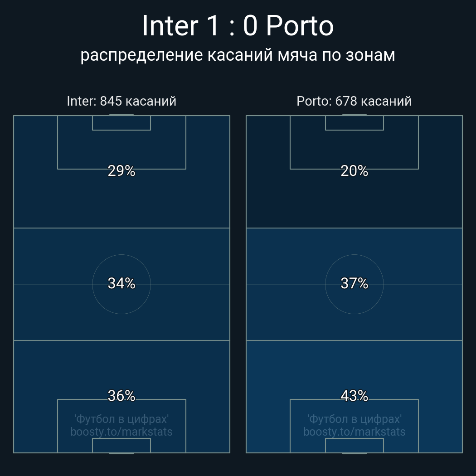The width and height of the screenshot is (476, 476).
Task: Click the bottom goal marker on Porto pitch
Action: pos(354,453)
